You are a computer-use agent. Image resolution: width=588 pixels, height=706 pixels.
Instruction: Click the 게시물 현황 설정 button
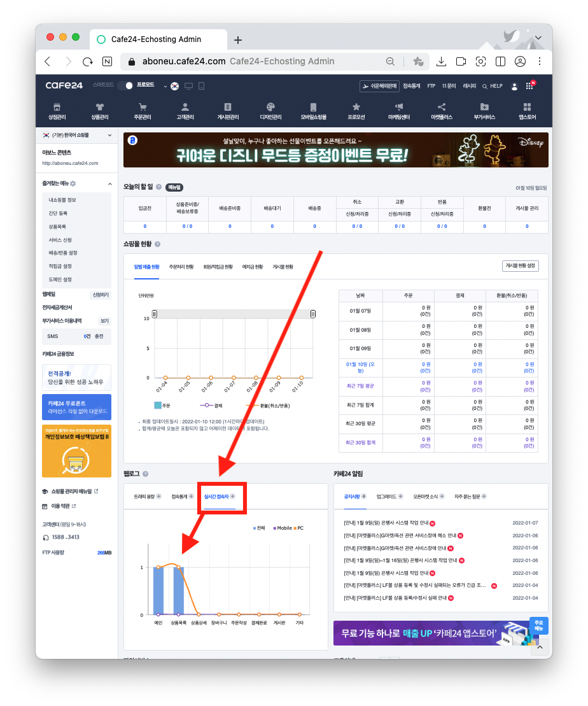coord(520,266)
